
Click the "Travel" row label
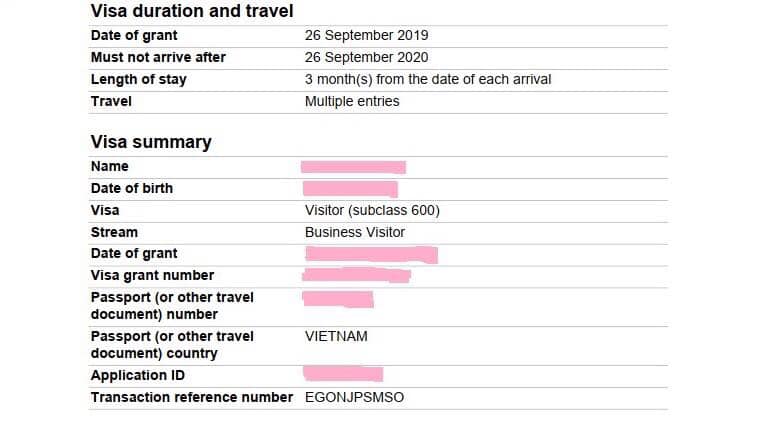coord(111,101)
